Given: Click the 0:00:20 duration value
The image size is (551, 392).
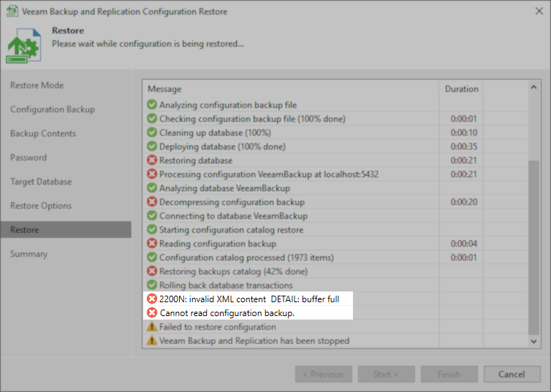Looking at the screenshot, I should (x=464, y=201).
